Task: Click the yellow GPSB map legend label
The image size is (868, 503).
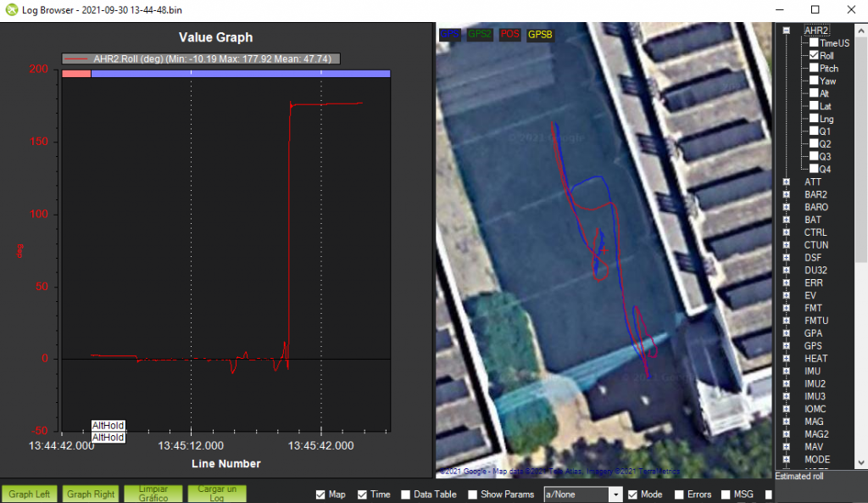Action: [539, 35]
